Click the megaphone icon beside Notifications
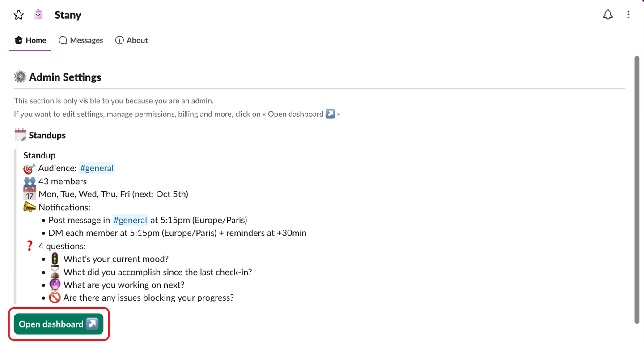644x345 pixels. click(x=30, y=207)
